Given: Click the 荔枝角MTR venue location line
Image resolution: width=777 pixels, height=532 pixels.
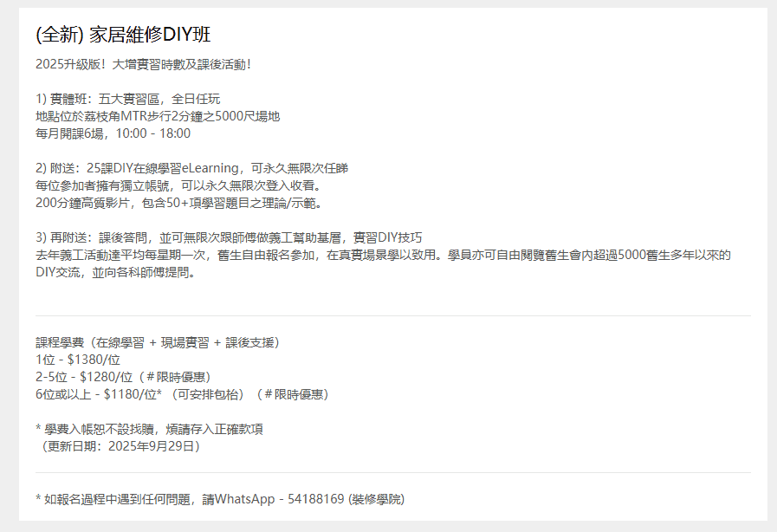Looking at the screenshot, I should click(158, 117).
